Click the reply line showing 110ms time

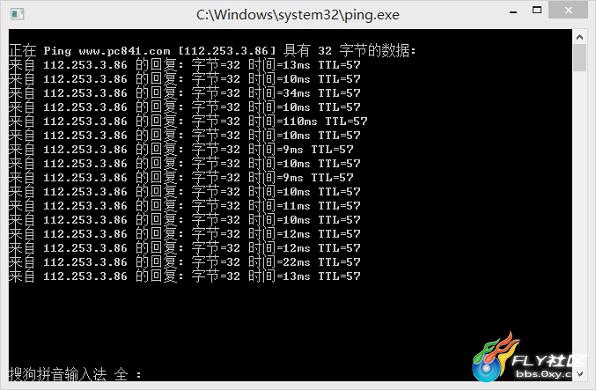(188, 121)
